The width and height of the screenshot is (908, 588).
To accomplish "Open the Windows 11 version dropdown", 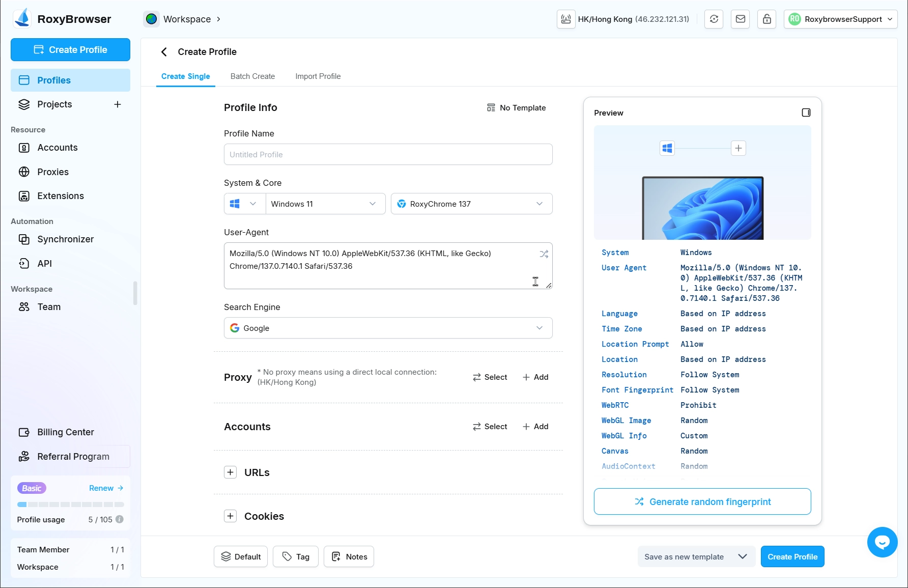I will [x=325, y=204].
